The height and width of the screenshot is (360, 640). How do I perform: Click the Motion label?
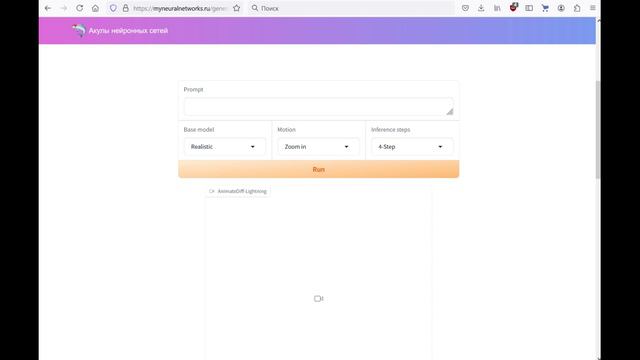[287, 129]
